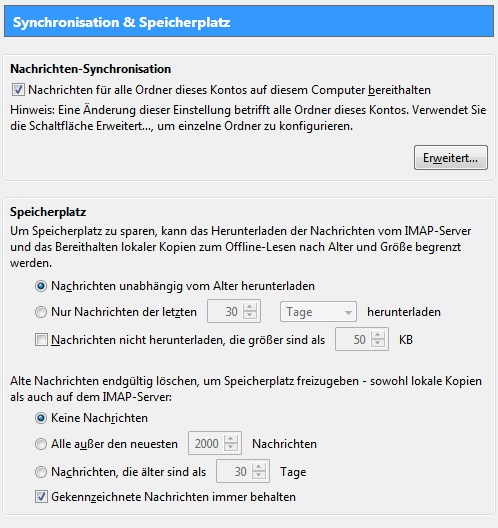The image size is (498, 528).
Task: Select Nachrichten unabhängig vom Alter herunterladen
Action: tap(41, 286)
